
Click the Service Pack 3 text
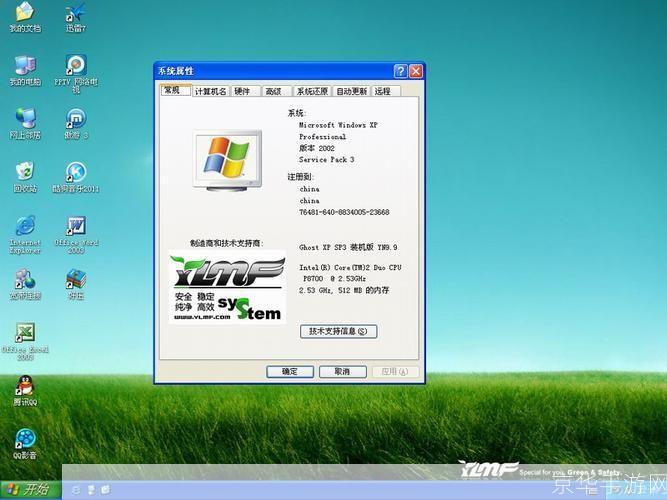pyautogui.click(x=326, y=160)
